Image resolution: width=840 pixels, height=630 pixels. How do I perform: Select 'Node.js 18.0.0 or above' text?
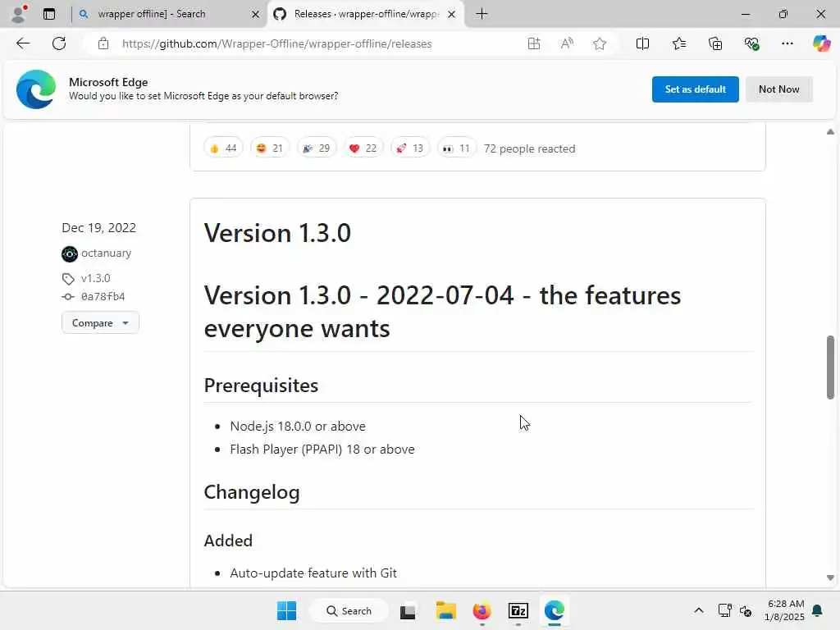tap(298, 426)
